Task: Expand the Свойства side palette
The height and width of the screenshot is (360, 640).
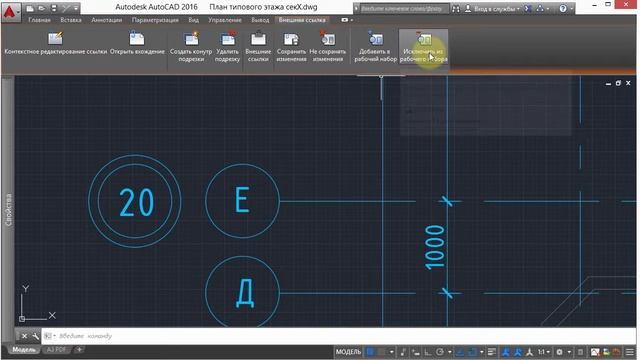Action: pos(8,210)
